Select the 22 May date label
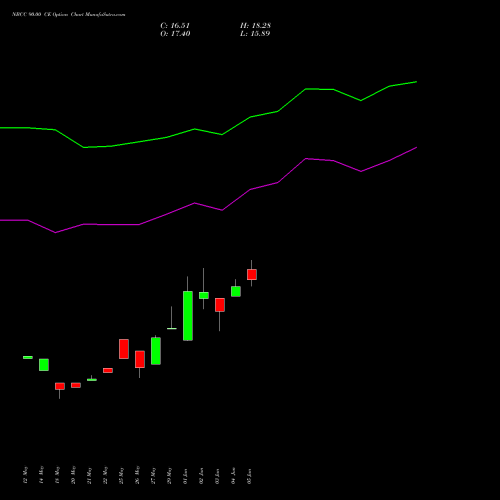 pos(105,475)
